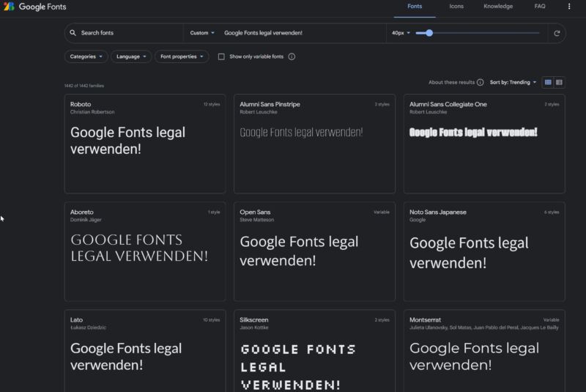Switch to the Fonts tab
The width and height of the screenshot is (586, 392).
415,7
